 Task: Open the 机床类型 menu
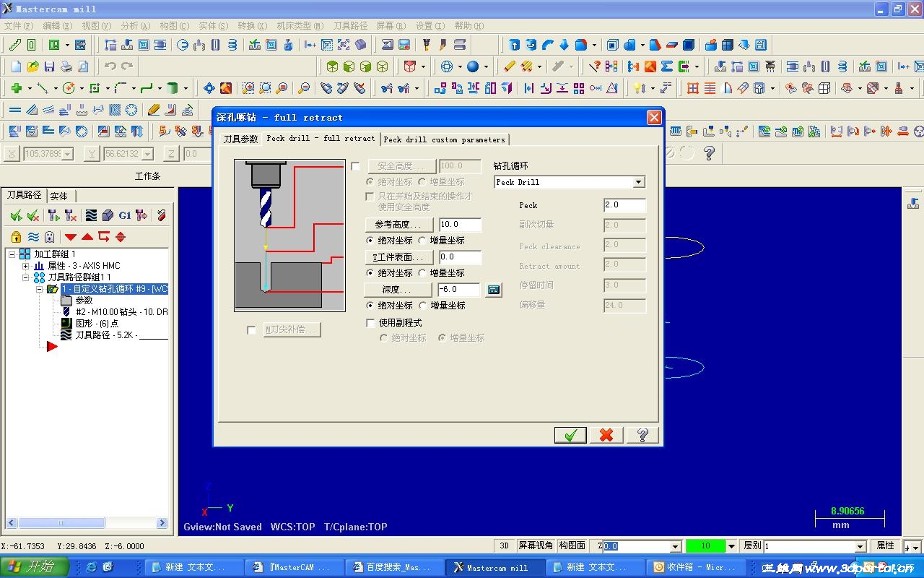(300, 26)
